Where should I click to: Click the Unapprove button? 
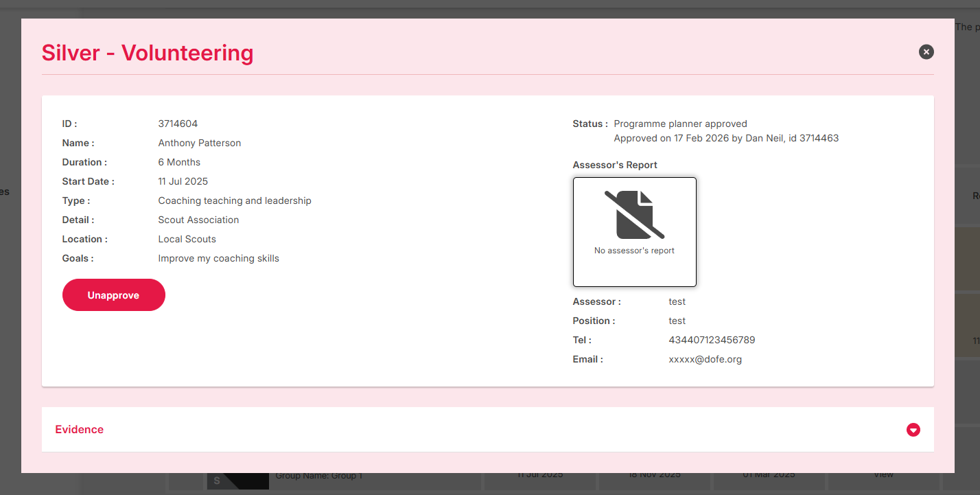(114, 295)
